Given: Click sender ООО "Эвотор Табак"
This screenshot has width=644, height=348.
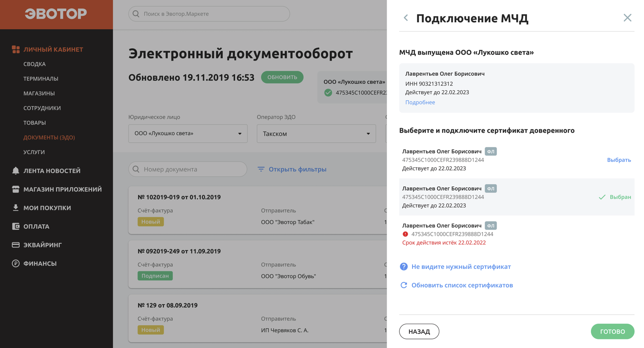Looking at the screenshot, I should click(x=288, y=222).
